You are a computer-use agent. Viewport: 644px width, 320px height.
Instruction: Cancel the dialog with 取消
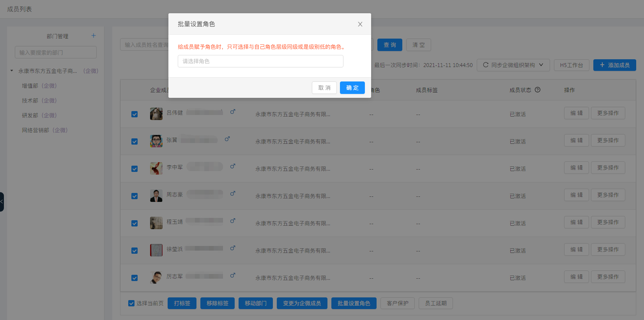point(324,88)
